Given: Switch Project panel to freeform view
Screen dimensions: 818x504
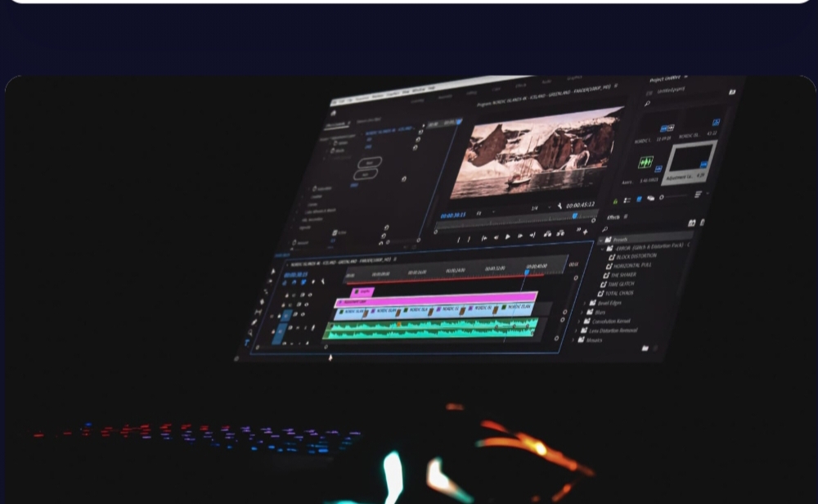Looking at the screenshot, I should tap(650, 198).
